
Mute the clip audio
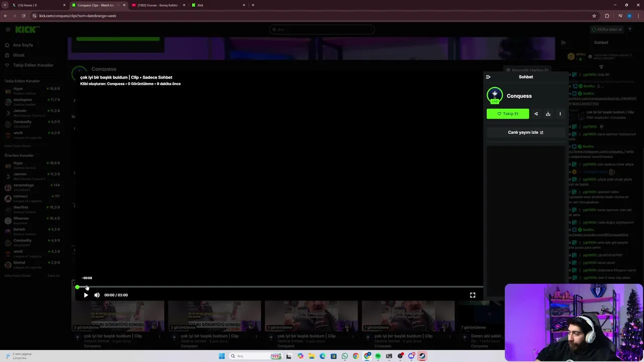97,295
